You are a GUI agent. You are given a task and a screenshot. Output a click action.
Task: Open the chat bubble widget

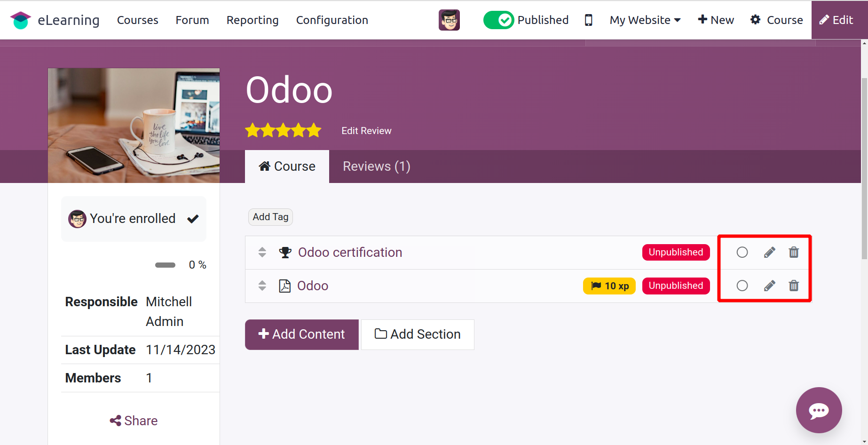pyautogui.click(x=819, y=410)
